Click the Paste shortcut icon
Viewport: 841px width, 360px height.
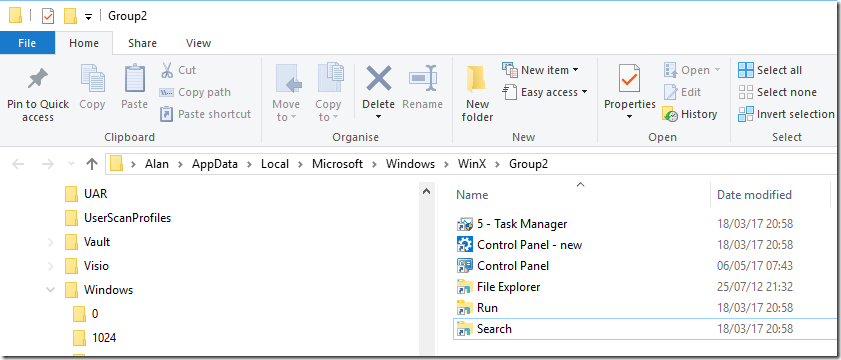(x=167, y=114)
